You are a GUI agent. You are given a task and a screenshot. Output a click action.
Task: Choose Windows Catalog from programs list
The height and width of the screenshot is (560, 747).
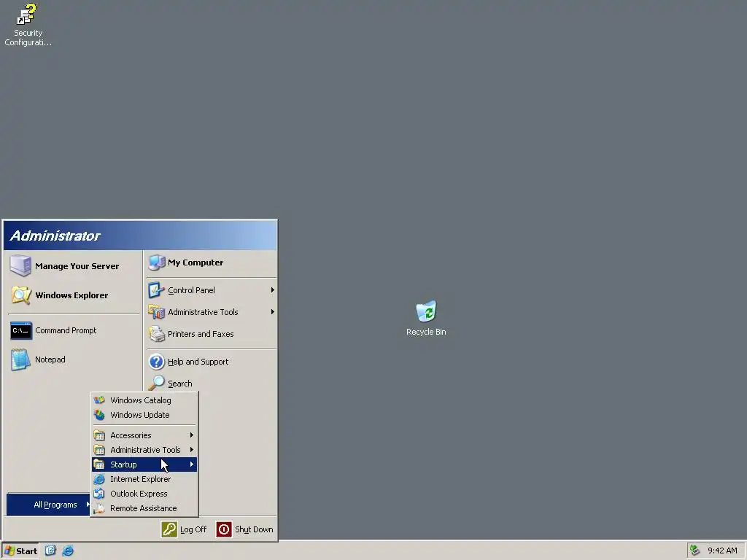point(144,400)
